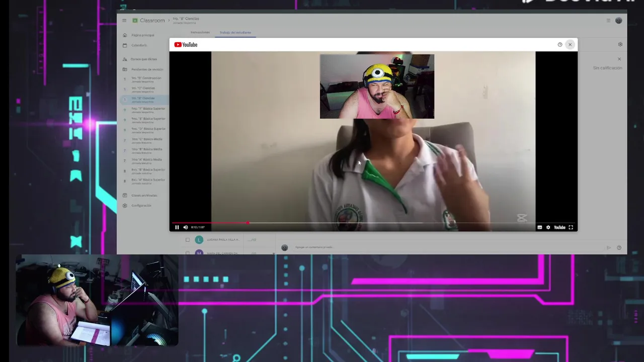Open the help icon in preview header

click(560, 45)
